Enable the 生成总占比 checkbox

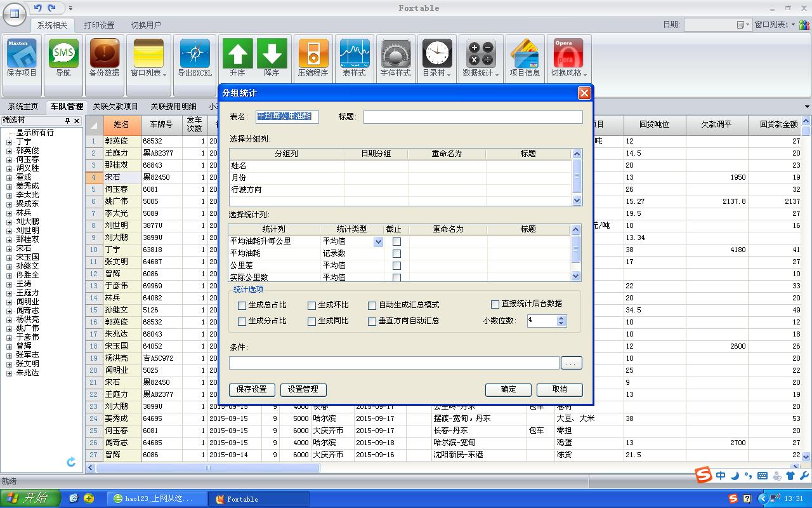tap(242, 305)
